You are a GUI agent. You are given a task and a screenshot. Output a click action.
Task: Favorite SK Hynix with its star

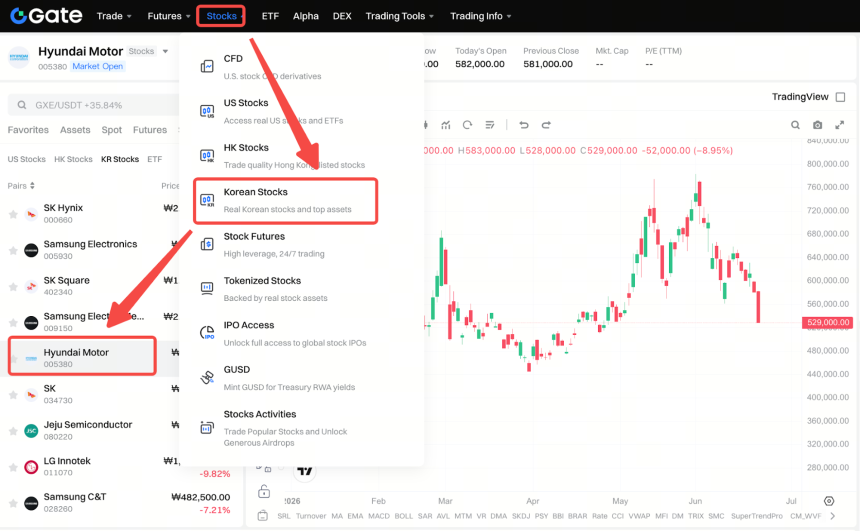pos(13,214)
